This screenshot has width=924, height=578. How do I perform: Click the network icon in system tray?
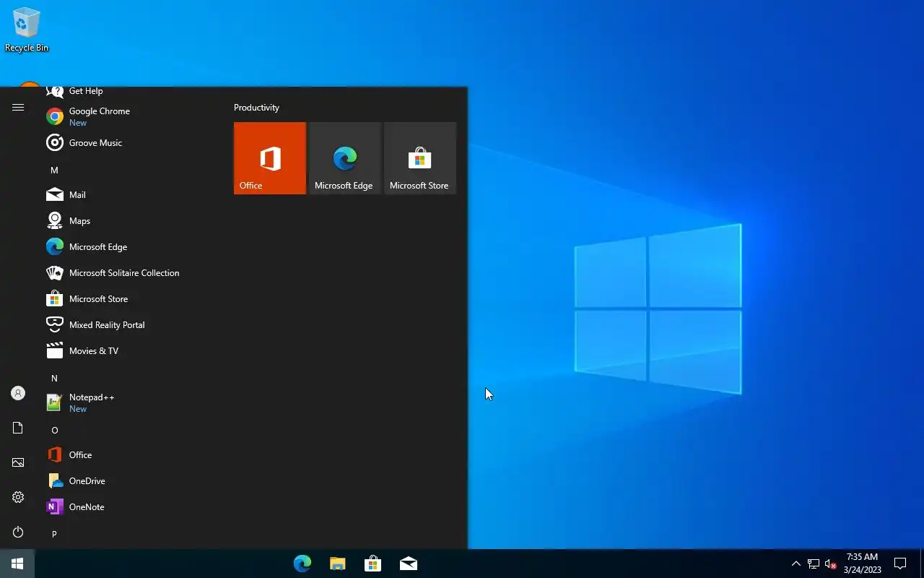click(x=814, y=564)
